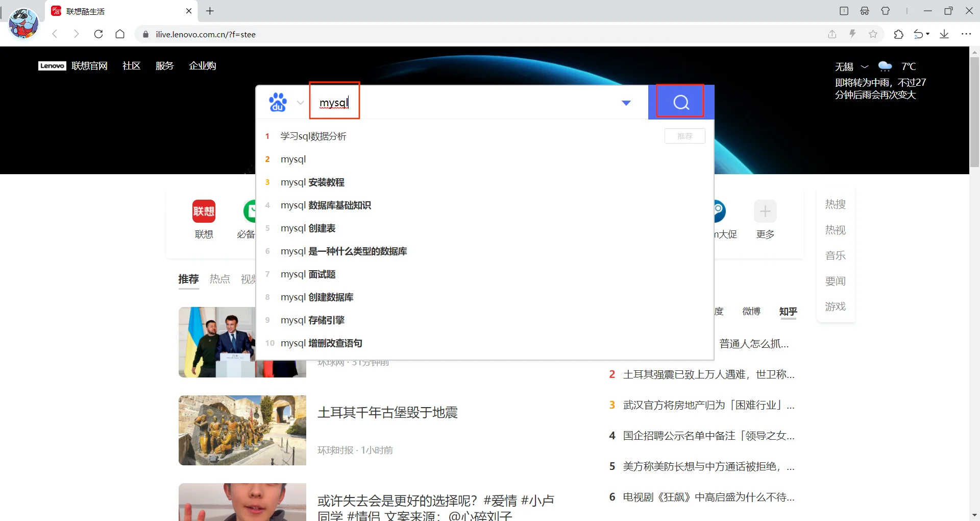Screen dimensions: 980x521
Task: Toggle the lightning boost icon
Action: (x=852, y=34)
